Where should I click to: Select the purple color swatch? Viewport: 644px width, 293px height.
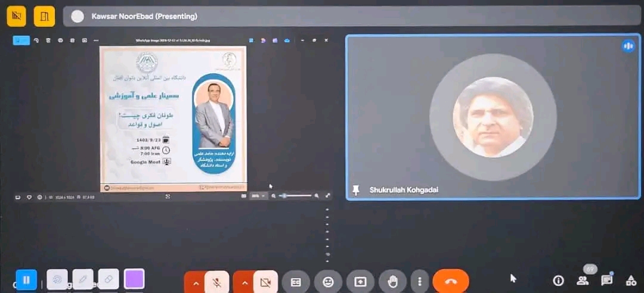pos(134,279)
